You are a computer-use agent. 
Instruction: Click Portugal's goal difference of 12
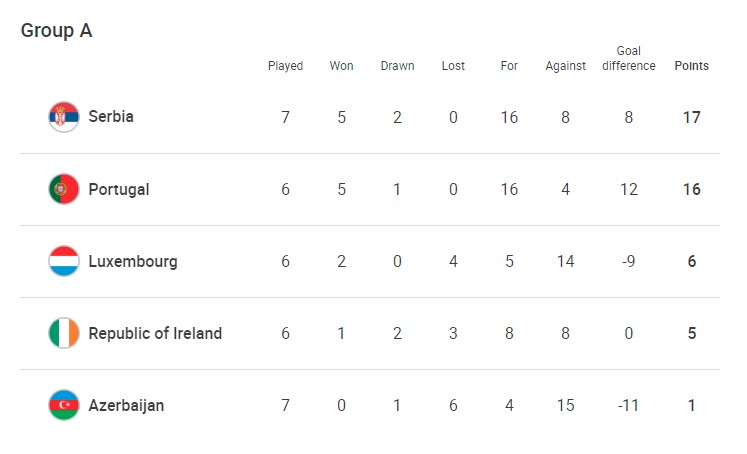pos(629,189)
